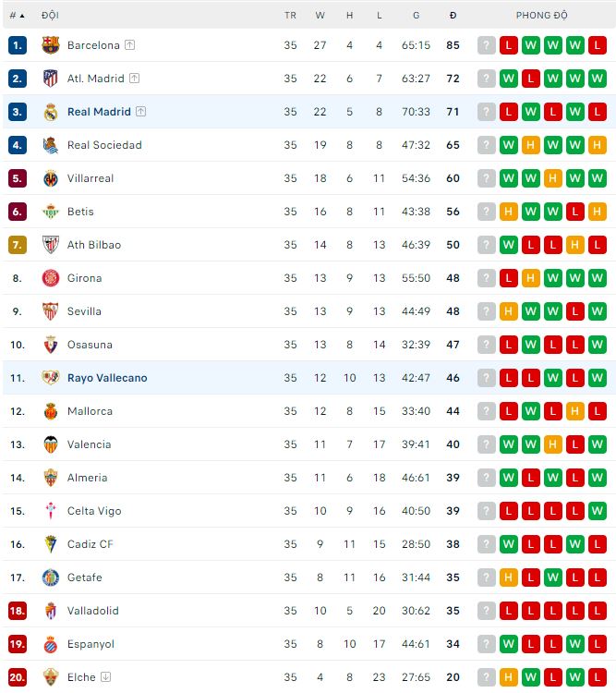Viewport: 616px width, 693px height.
Task: Sort standings by the W wins header
Action: 320,16
